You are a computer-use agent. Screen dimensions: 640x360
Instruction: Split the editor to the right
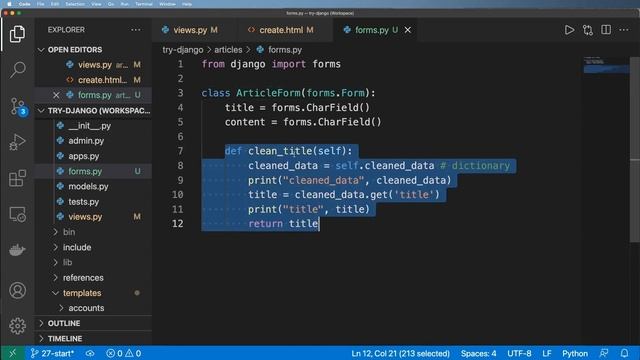point(606,30)
